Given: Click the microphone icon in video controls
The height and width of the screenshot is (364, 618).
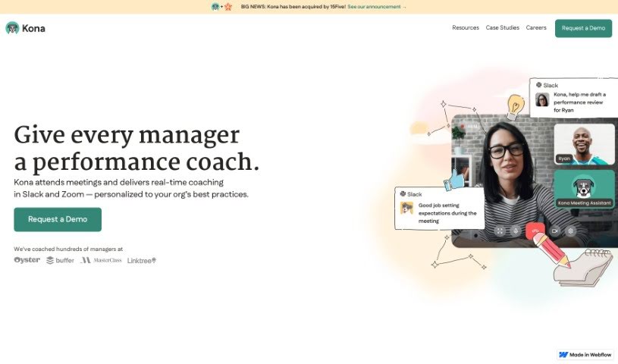Looking at the screenshot, I should pos(516,231).
